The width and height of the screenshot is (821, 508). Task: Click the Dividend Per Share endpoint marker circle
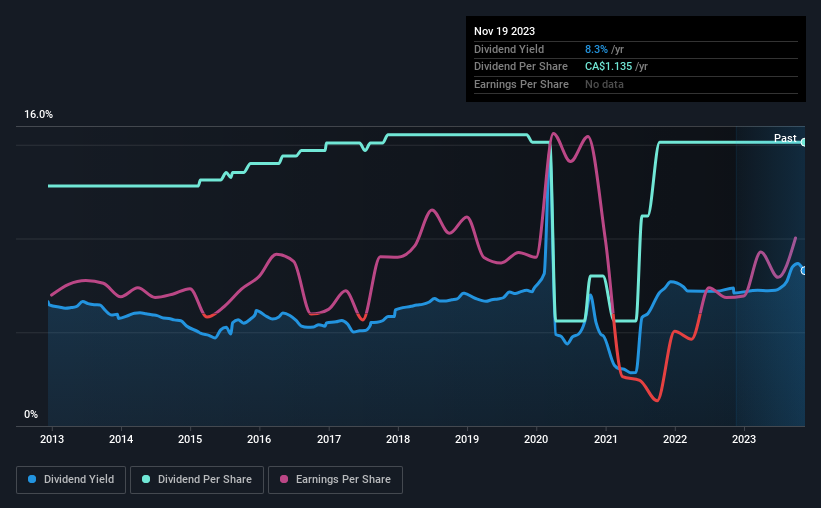click(x=804, y=142)
